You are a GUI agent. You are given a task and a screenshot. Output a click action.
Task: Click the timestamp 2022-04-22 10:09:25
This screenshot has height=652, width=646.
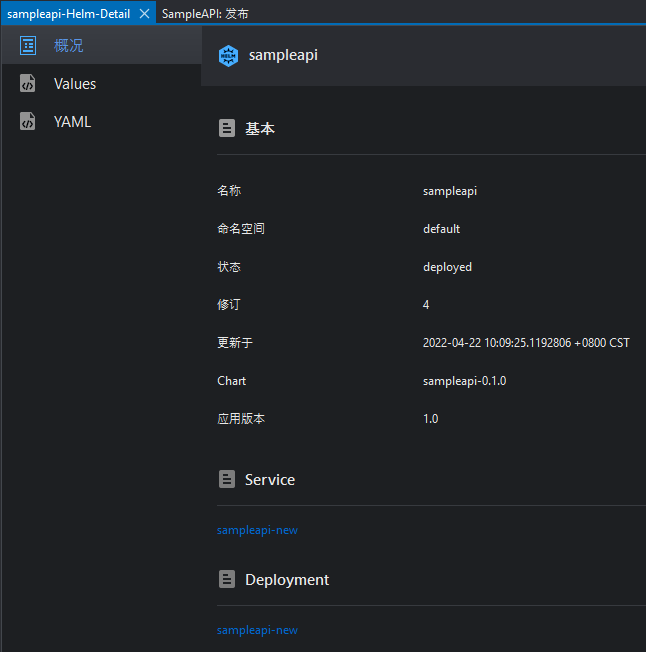[526, 343]
